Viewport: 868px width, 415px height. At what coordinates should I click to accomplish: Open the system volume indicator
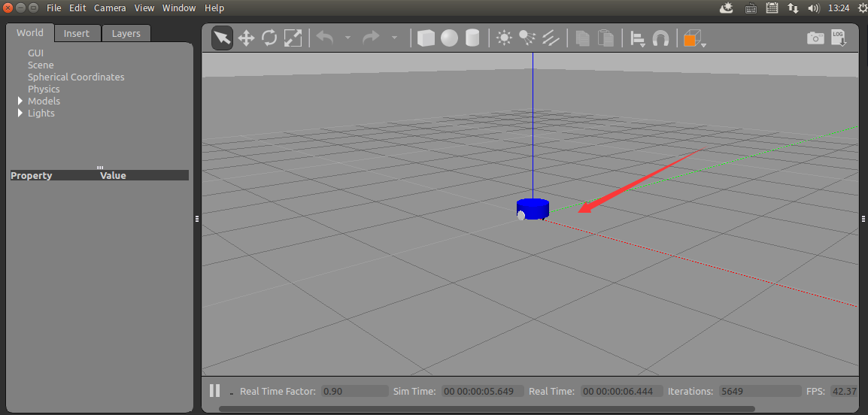coord(813,8)
